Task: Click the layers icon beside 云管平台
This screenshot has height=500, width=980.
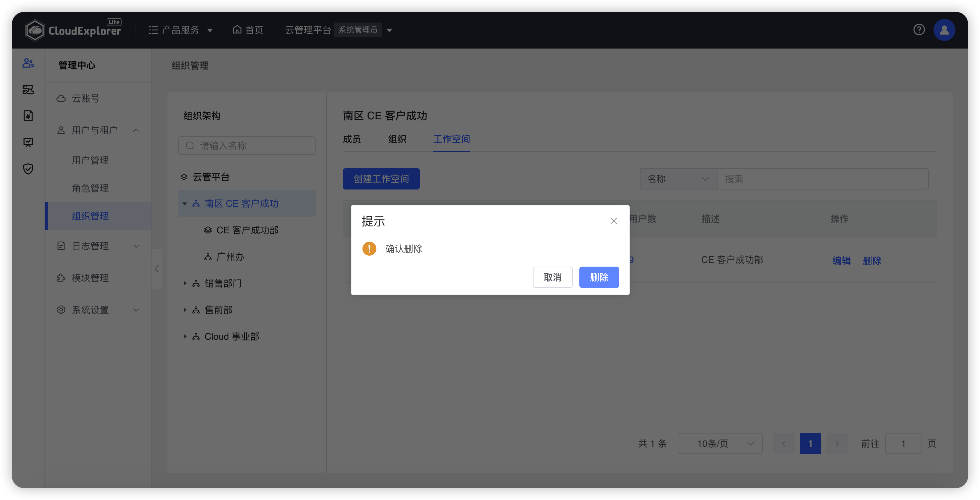Action: pos(184,177)
